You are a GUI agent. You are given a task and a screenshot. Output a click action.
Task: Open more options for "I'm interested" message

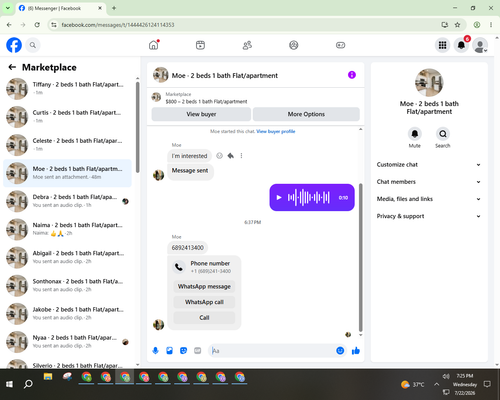pyautogui.click(x=241, y=156)
